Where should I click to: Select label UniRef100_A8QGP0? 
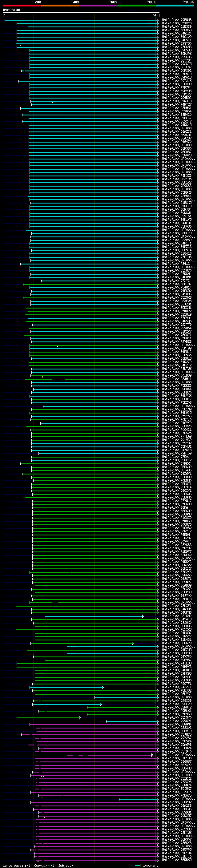point(177,643)
